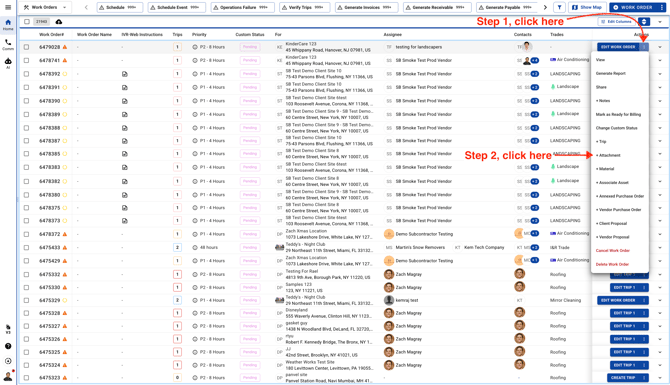The width and height of the screenshot is (670, 385).
Task: Select checkbox for work order 6478392
Action: [26, 74]
